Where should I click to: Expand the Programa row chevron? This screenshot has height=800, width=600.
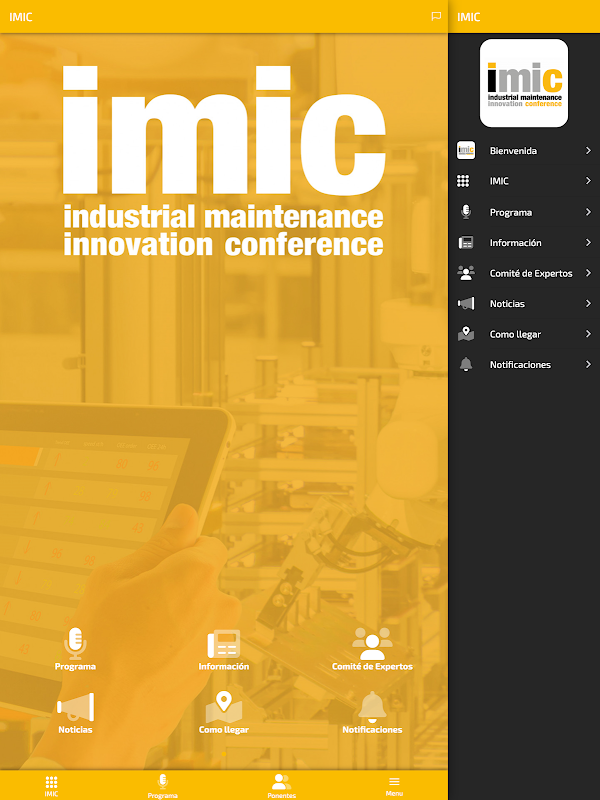588,212
